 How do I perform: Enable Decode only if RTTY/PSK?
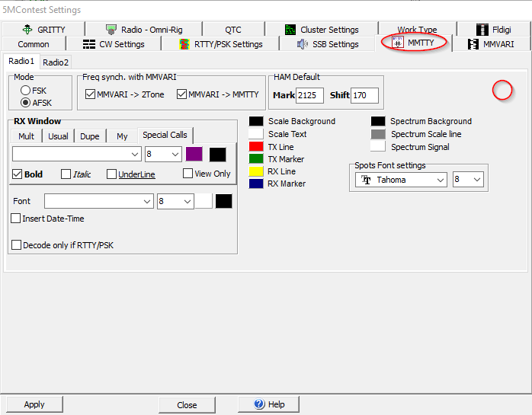coord(16,245)
